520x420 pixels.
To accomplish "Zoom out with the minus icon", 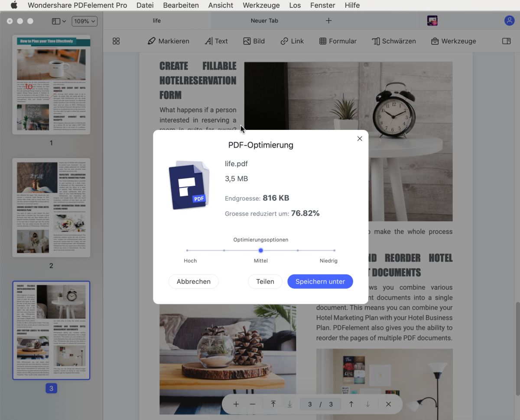I will pyautogui.click(x=253, y=404).
